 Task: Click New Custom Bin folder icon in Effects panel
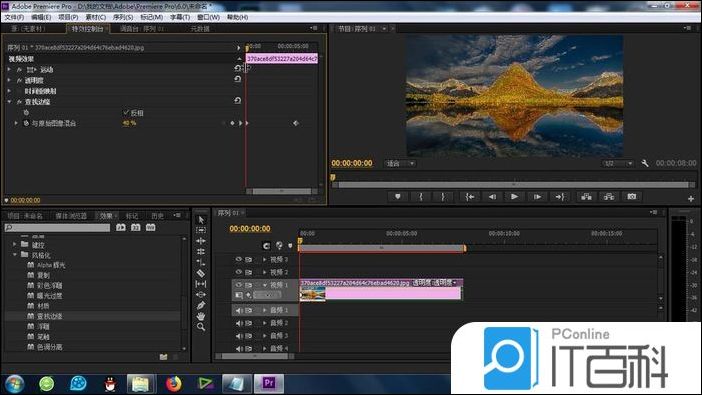[x=163, y=356]
